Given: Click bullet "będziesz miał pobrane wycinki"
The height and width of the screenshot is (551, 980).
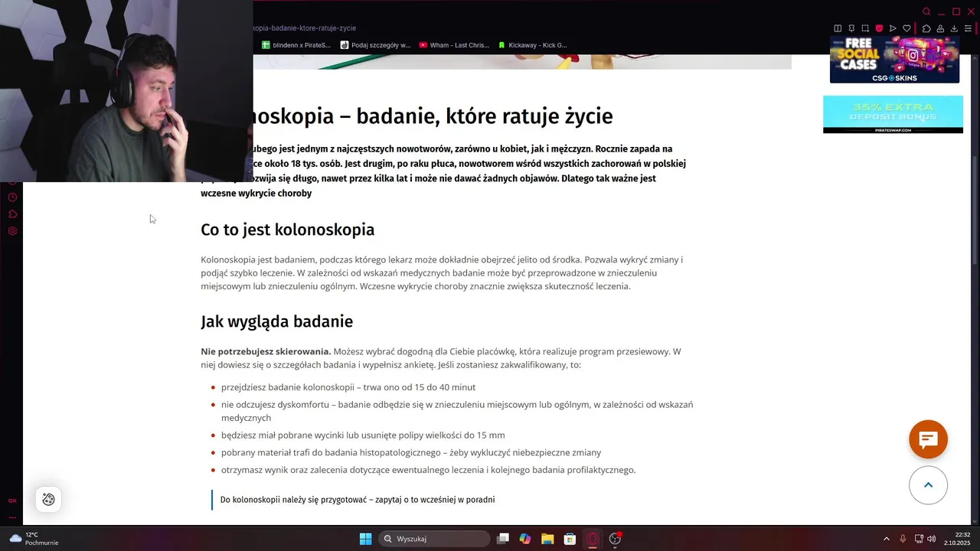Looking at the screenshot, I should (x=363, y=435).
